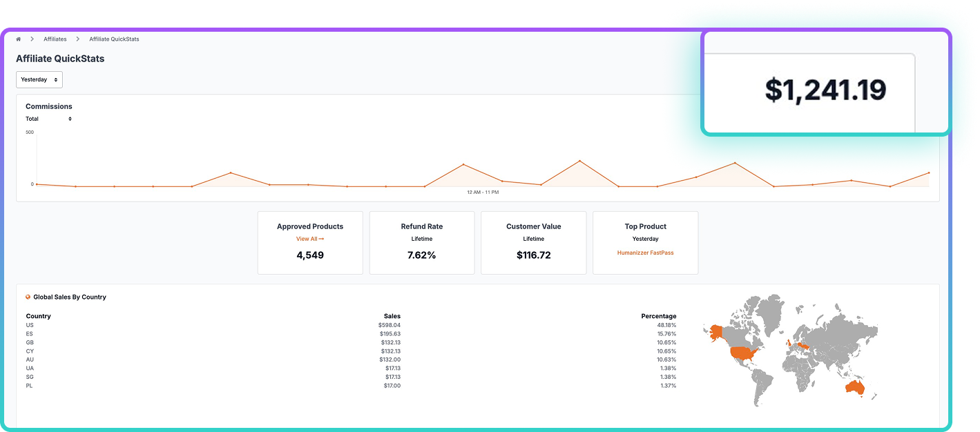The width and height of the screenshot is (980, 432).
Task: Click the home icon in the breadcrumb
Action: pyautogui.click(x=19, y=39)
